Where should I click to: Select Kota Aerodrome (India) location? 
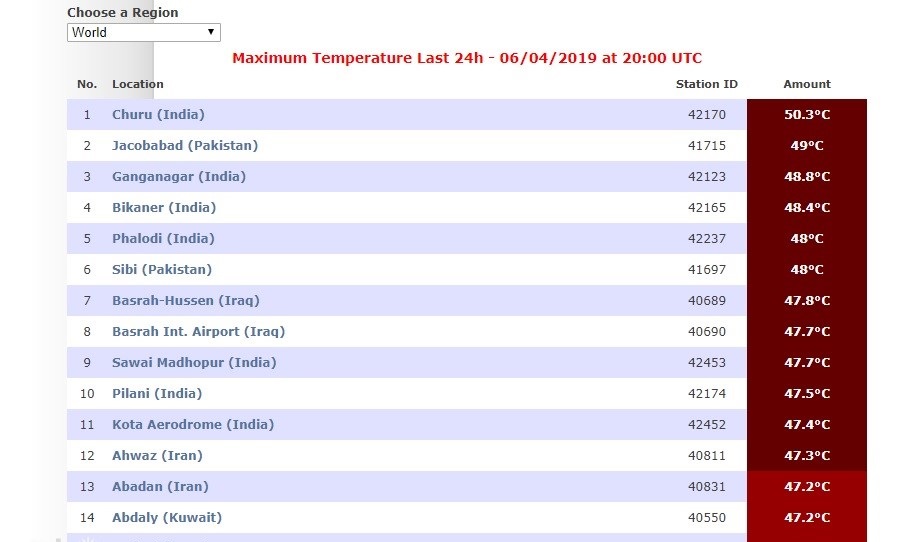(193, 425)
